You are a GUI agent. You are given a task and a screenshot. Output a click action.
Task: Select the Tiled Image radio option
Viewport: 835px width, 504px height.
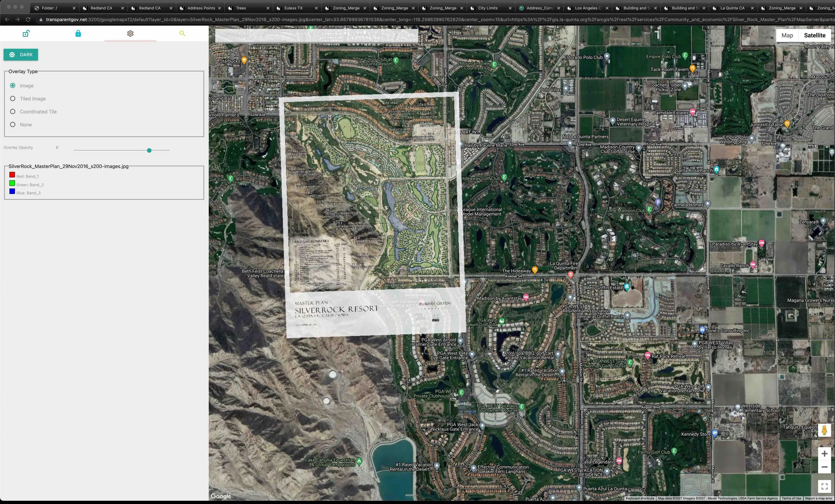click(x=13, y=98)
